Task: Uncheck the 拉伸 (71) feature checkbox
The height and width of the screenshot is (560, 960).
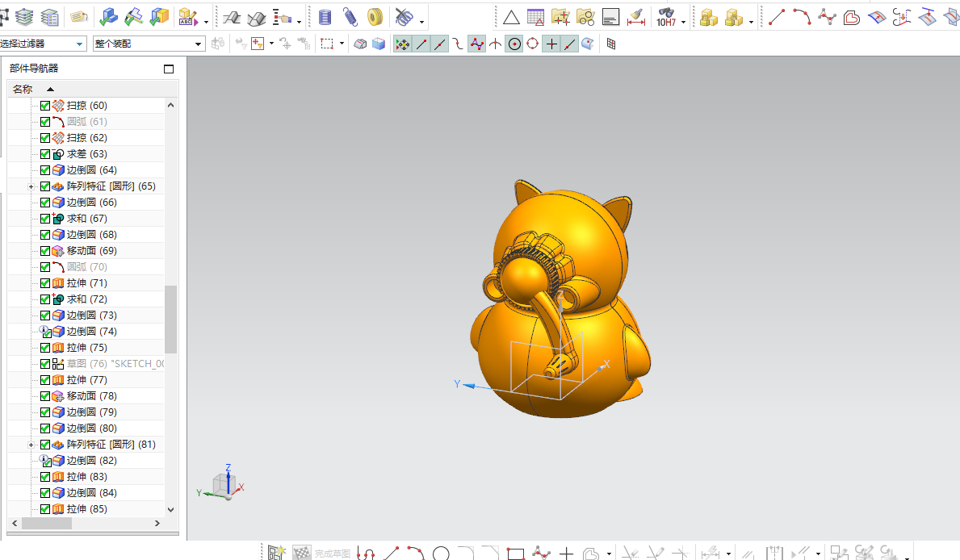Action: 45,283
